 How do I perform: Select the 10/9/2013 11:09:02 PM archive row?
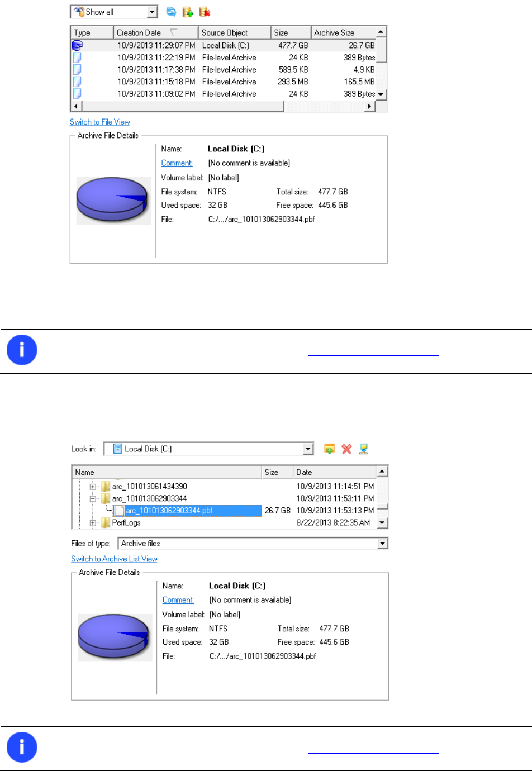224,94
